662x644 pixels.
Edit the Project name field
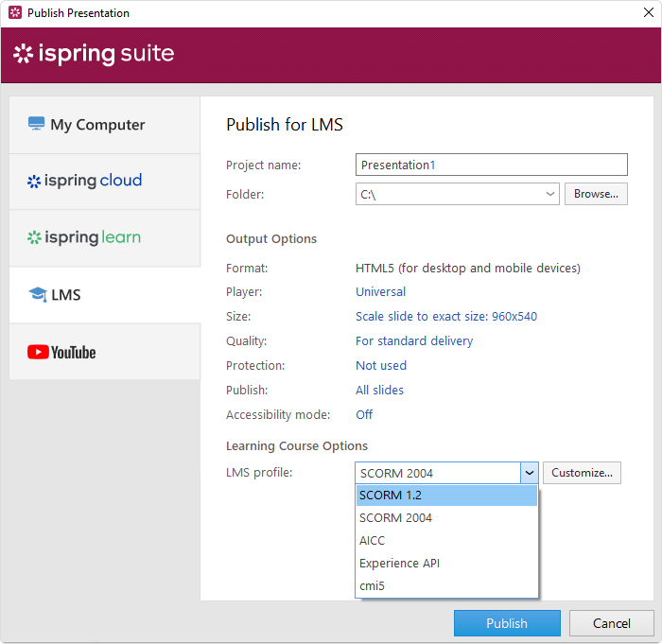(x=492, y=165)
